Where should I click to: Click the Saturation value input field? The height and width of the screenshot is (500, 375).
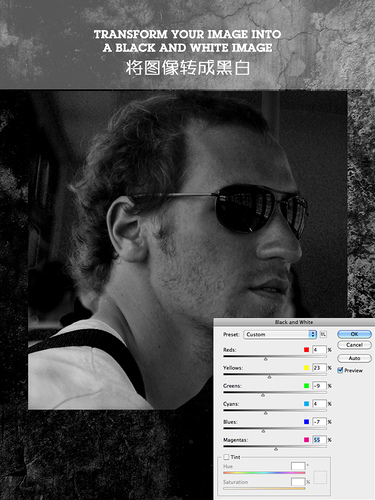coord(298,481)
